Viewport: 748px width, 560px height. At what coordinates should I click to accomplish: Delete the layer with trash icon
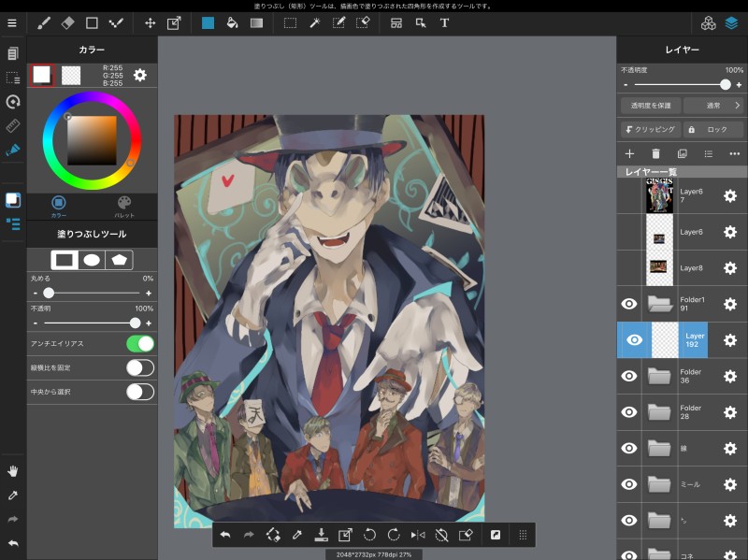[x=655, y=153]
